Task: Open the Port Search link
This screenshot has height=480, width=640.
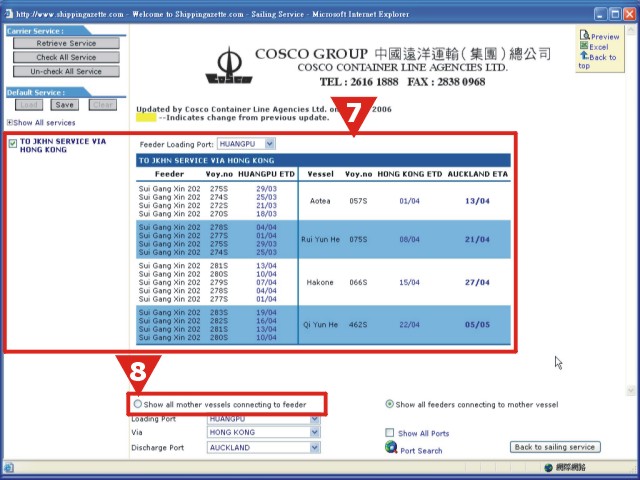Action: [x=421, y=451]
